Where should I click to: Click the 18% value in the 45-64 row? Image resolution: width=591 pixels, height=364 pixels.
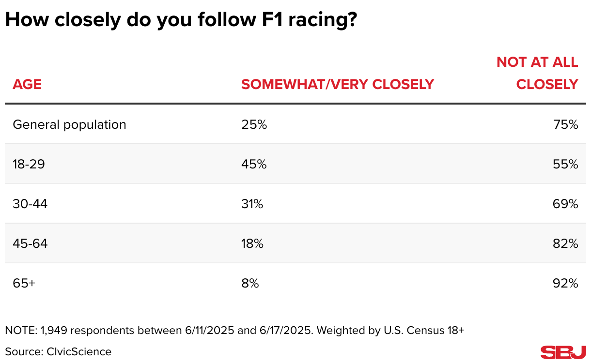252,243
